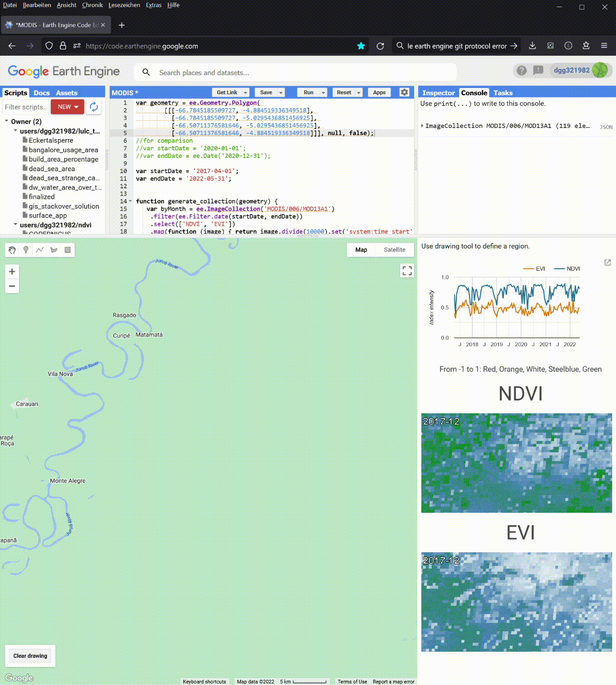Click the Clear drawing button

coord(30,656)
